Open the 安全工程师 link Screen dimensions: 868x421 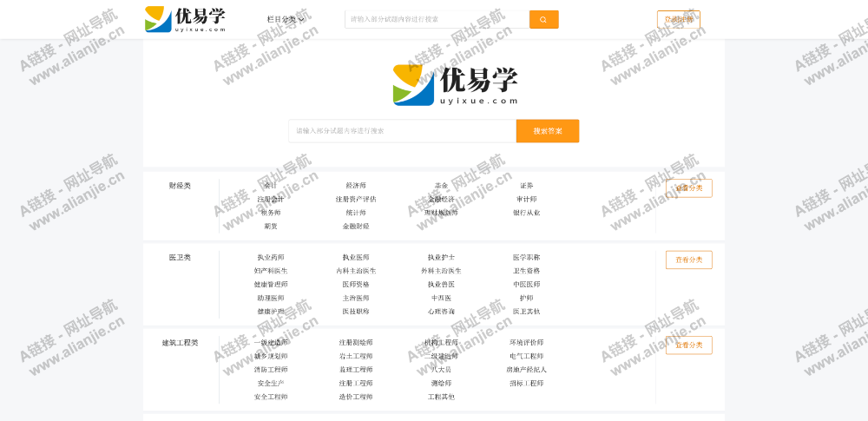click(271, 397)
